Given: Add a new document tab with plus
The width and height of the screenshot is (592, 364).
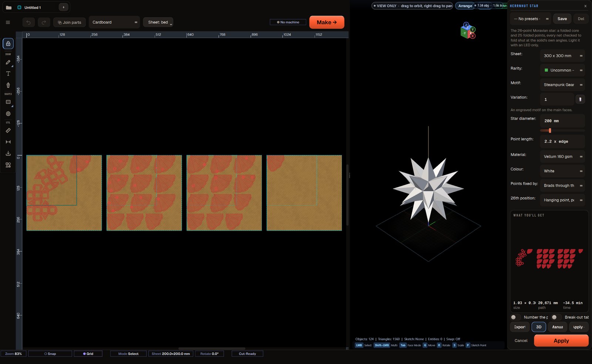Looking at the screenshot, I should click(x=63, y=7).
